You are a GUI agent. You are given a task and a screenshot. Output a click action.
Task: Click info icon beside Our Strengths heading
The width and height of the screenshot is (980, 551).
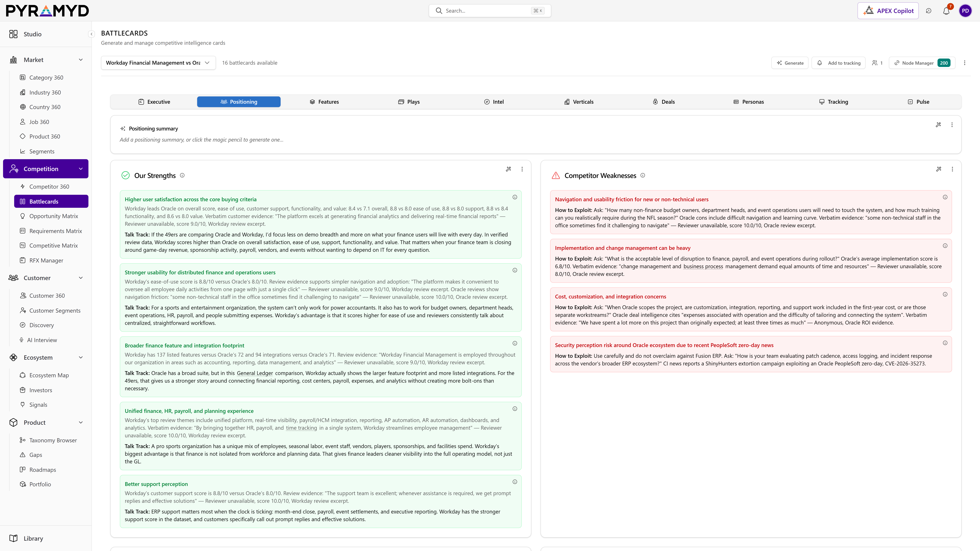182,175
